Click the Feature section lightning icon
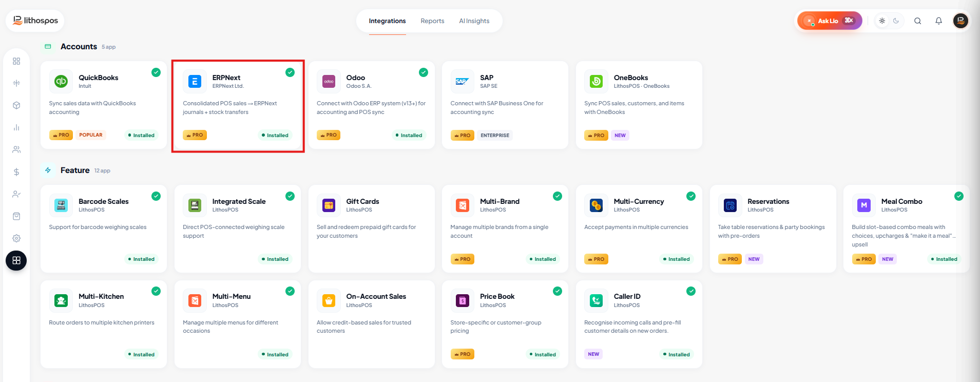Viewport: 980px width, 382px height. pos(48,170)
